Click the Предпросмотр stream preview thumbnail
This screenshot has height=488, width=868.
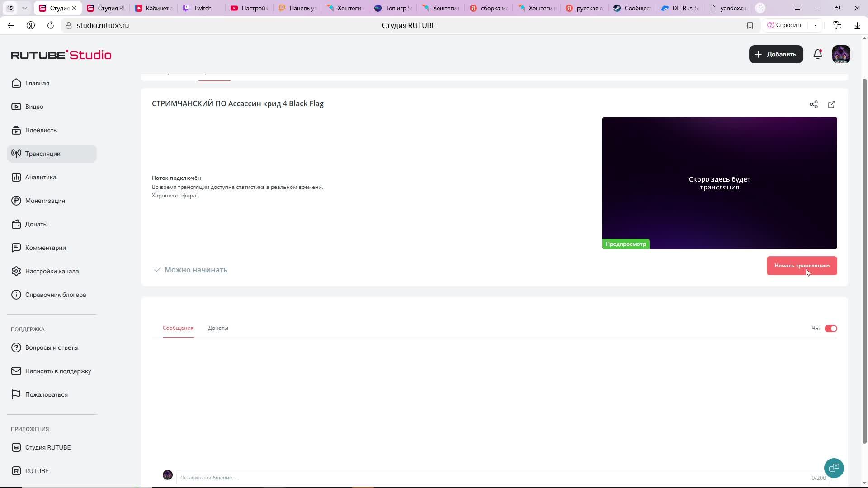(719, 183)
